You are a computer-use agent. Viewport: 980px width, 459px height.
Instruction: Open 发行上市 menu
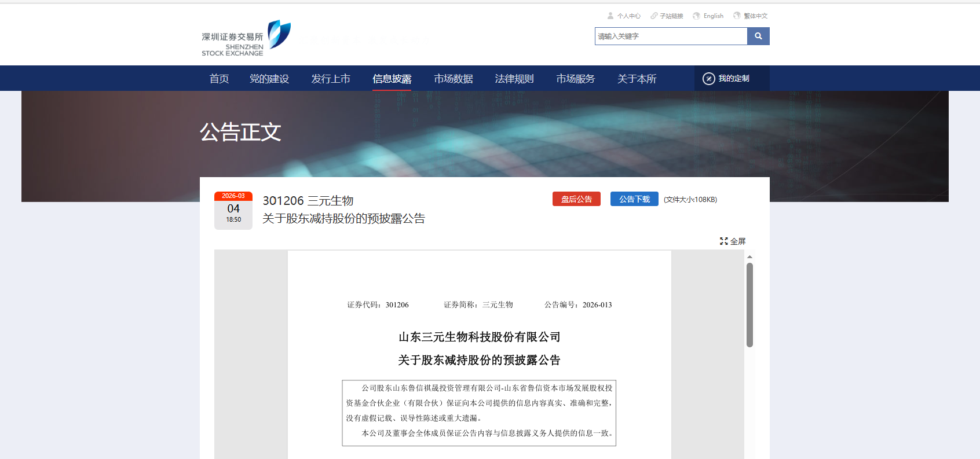(331, 79)
